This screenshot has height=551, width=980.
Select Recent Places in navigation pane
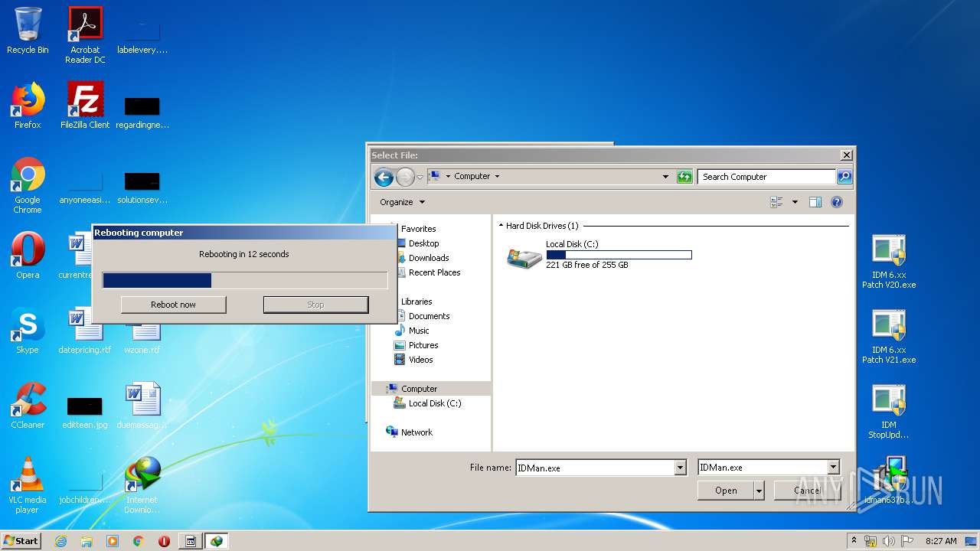point(434,272)
